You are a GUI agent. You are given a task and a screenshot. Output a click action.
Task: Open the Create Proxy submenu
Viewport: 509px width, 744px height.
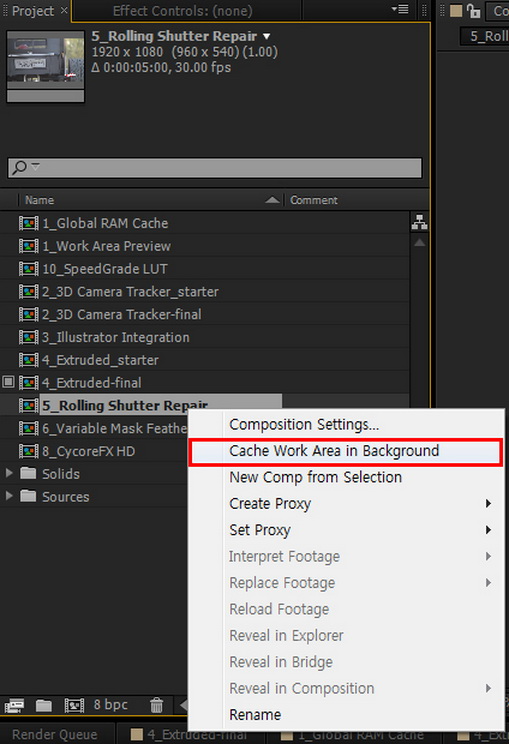click(x=346, y=503)
